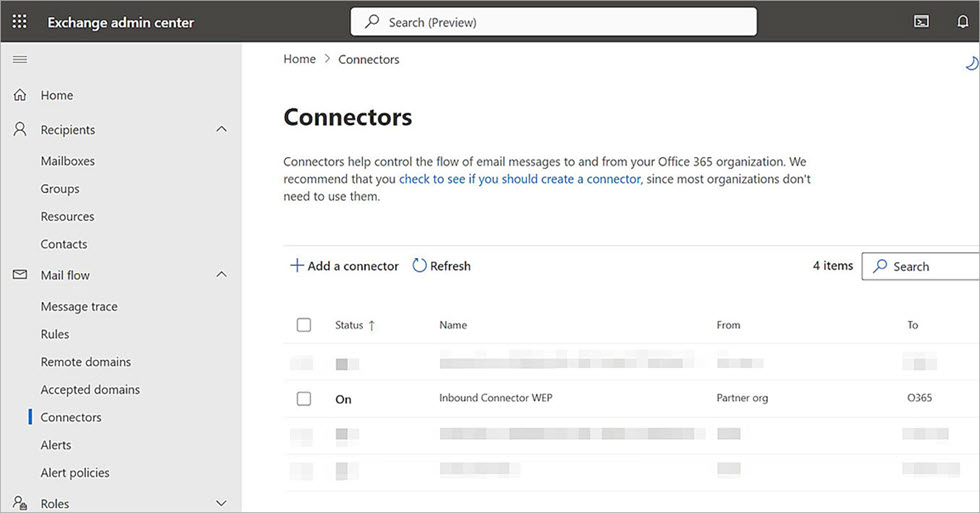Screen dimensions: 980x513
Task: Open the Cloud Shell terminal icon
Action: point(921,22)
